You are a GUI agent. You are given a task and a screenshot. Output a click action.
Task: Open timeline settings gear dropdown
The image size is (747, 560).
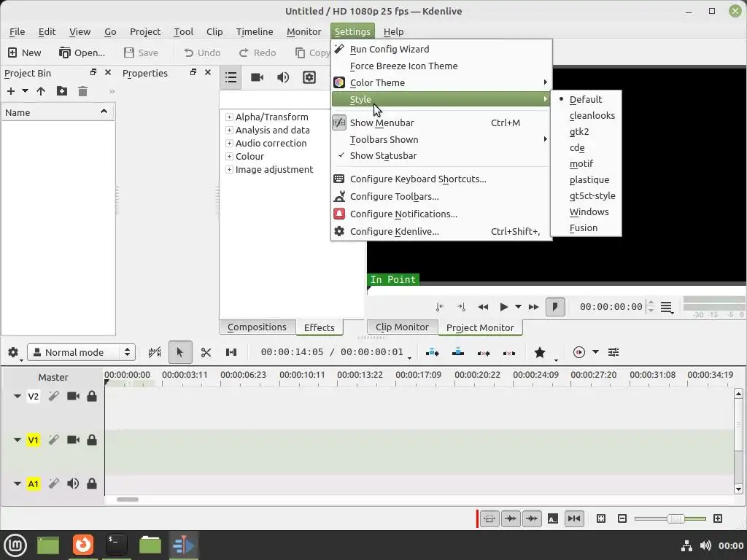click(x=14, y=353)
